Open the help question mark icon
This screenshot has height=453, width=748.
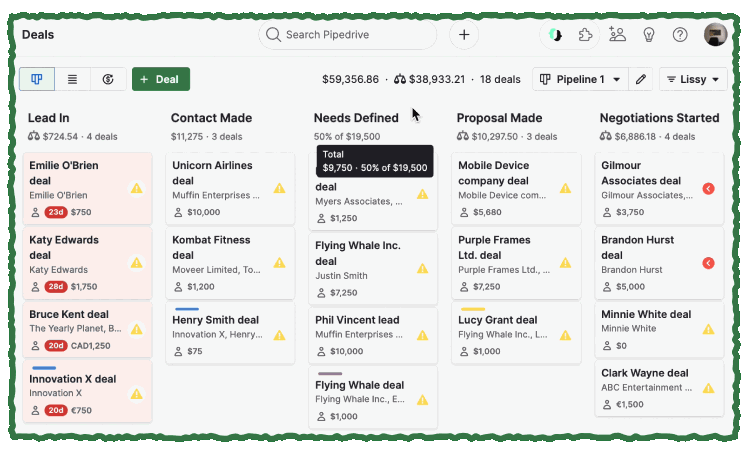[680, 35]
